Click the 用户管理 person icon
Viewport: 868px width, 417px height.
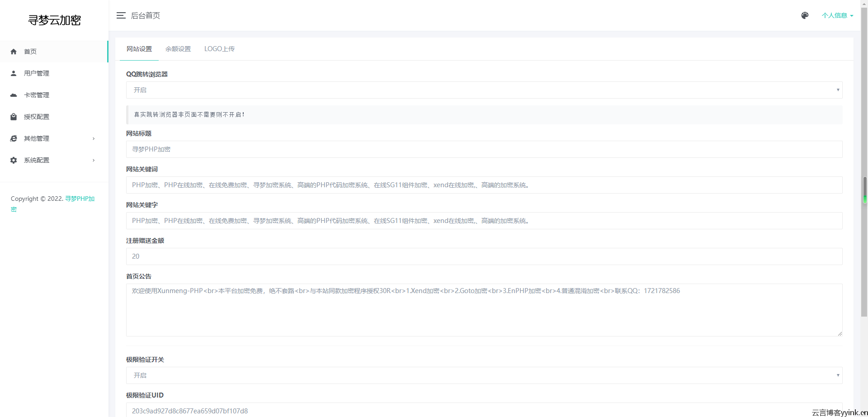14,73
